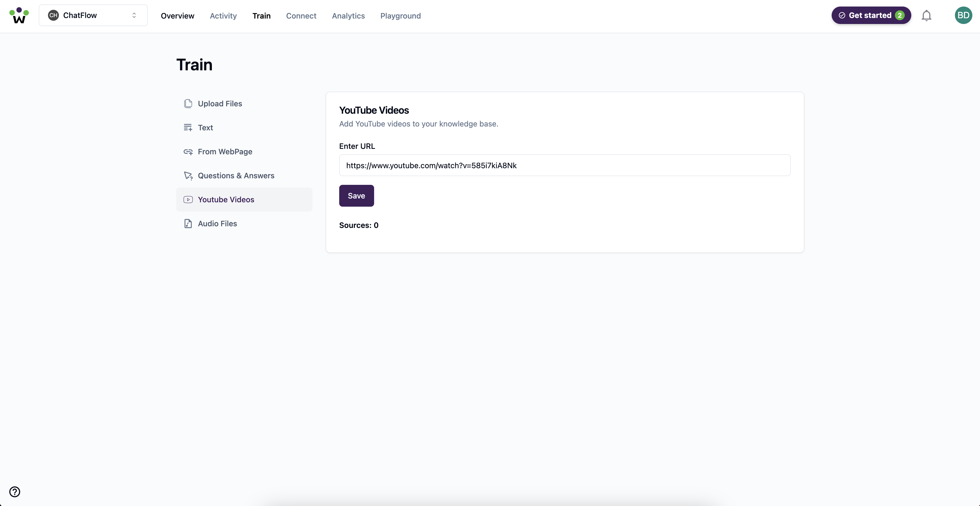Screen dimensions: 980x506
Task: Click the 'Train' page title
Action: [x=194, y=65]
